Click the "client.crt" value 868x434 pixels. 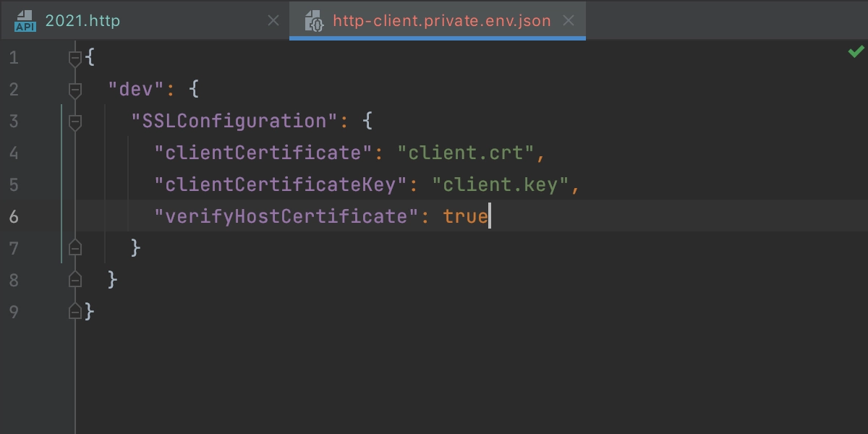coord(466,153)
